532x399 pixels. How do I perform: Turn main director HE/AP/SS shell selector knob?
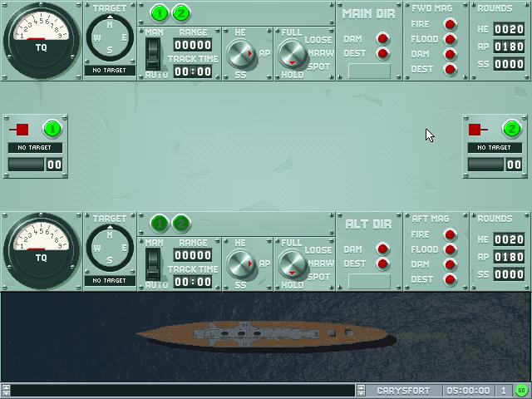pos(240,54)
